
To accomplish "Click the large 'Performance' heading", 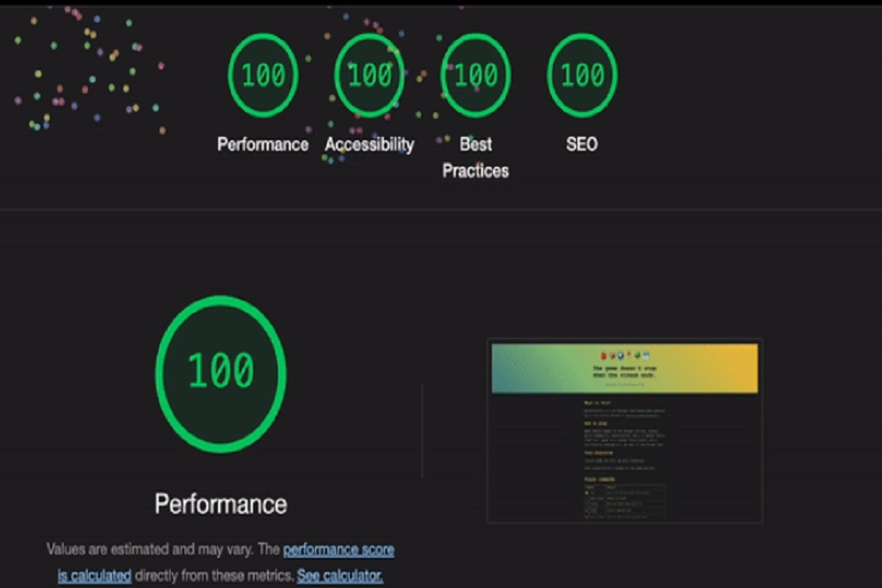I will tap(221, 504).
